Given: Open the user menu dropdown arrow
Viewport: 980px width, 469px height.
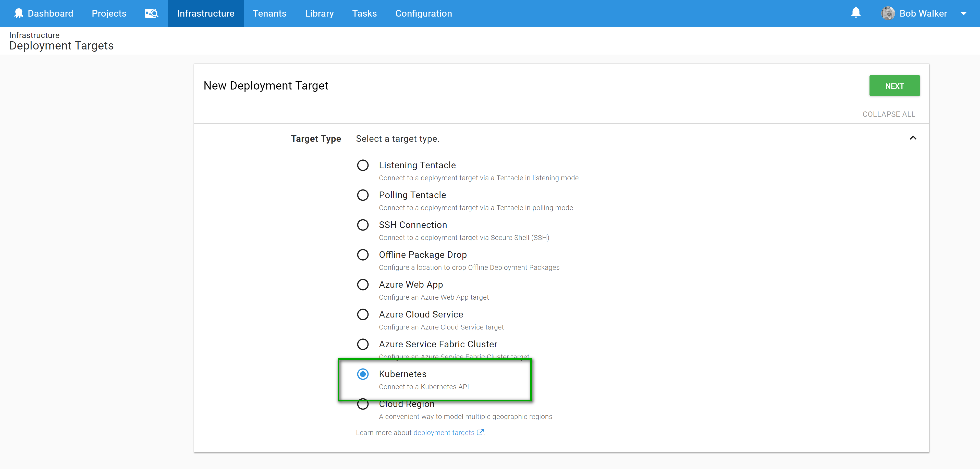Looking at the screenshot, I should coord(964,14).
